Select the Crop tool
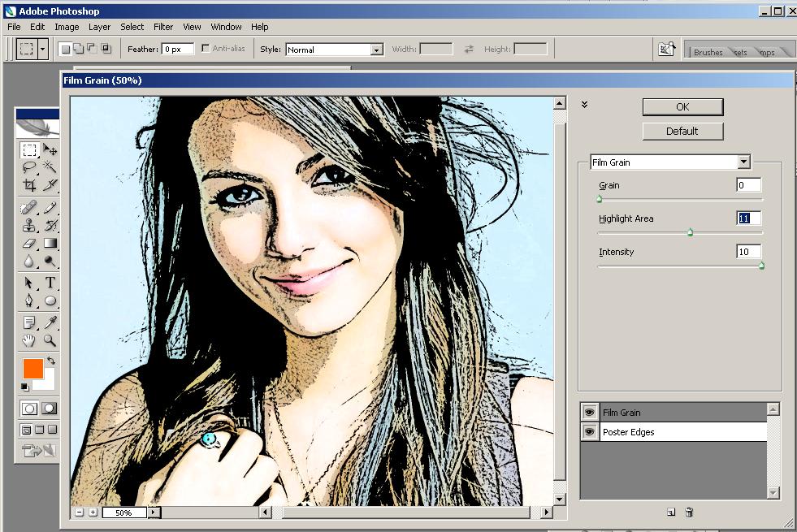 pyautogui.click(x=29, y=186)
